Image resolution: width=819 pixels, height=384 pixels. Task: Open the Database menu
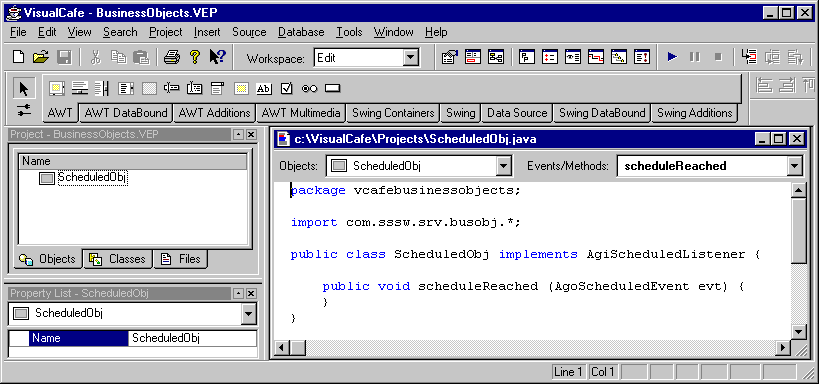[x=301, y=32]
